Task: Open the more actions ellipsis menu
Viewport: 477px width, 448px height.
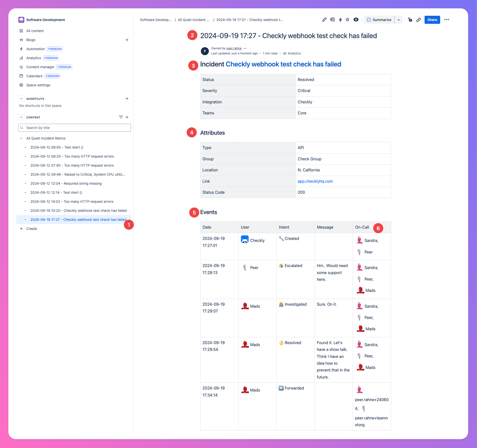Action: tap(446, 20)
